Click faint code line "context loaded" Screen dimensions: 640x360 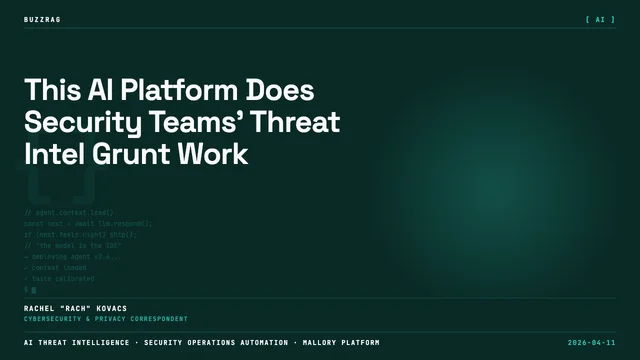pos(55,268)
